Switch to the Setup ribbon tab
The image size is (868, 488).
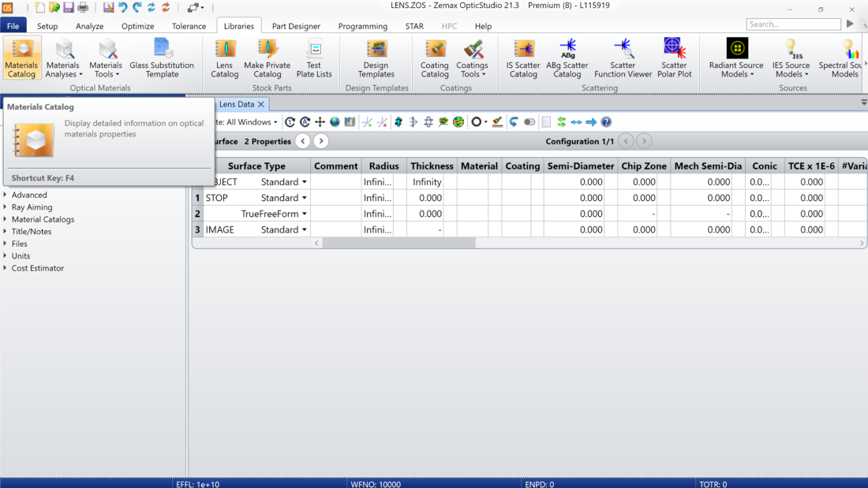coord(47,26)
